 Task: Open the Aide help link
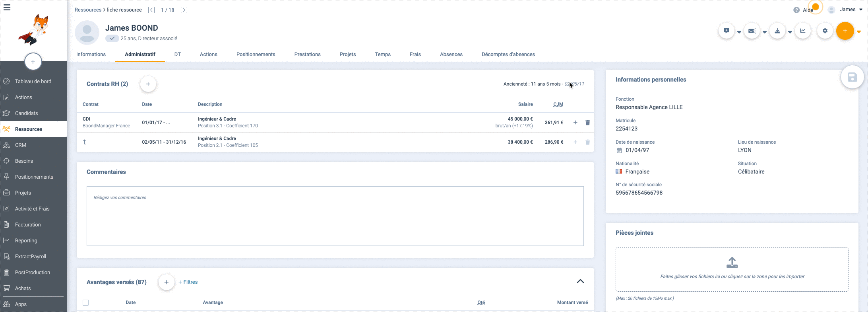[804, 10]
